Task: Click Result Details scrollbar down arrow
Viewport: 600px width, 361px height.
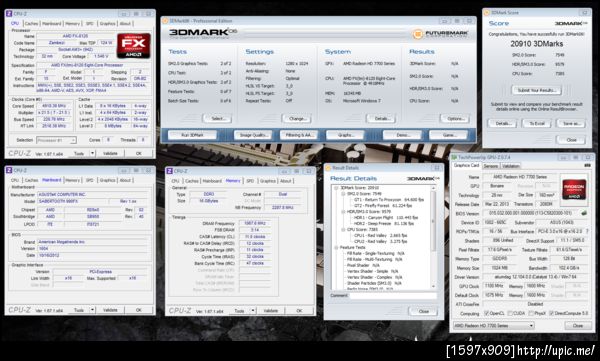Action: pos(433,286)
